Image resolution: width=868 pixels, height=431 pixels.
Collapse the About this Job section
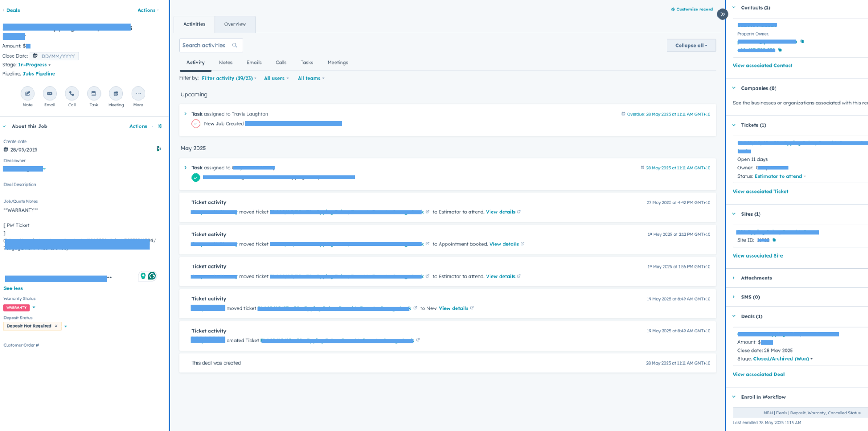point(4,126)
